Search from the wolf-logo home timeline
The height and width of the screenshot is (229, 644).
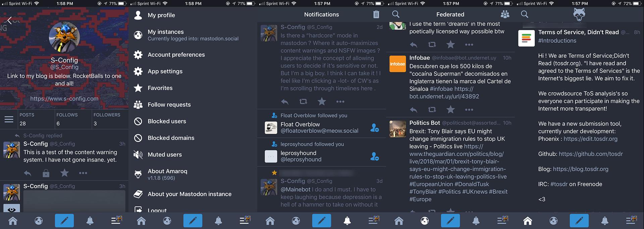(525, 14)
